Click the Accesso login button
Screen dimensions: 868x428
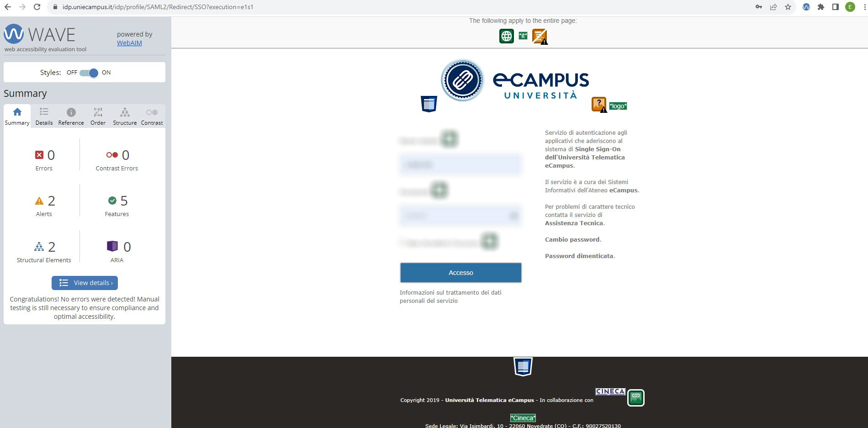point(460,273)
